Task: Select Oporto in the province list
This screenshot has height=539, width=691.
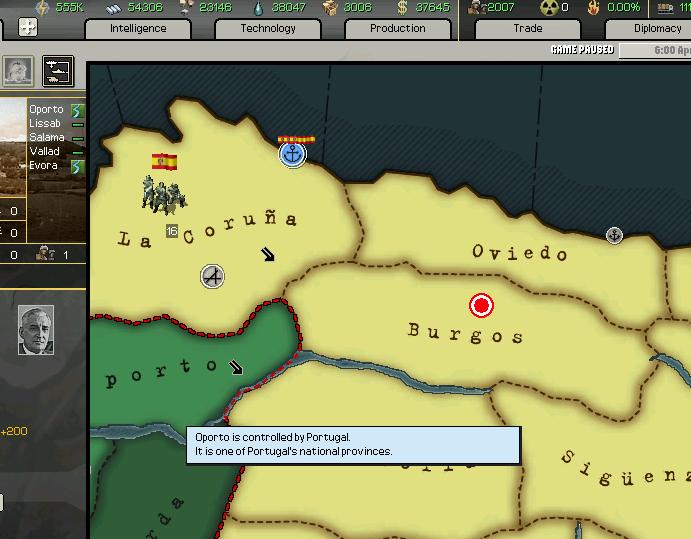Action: pos(46,110)
